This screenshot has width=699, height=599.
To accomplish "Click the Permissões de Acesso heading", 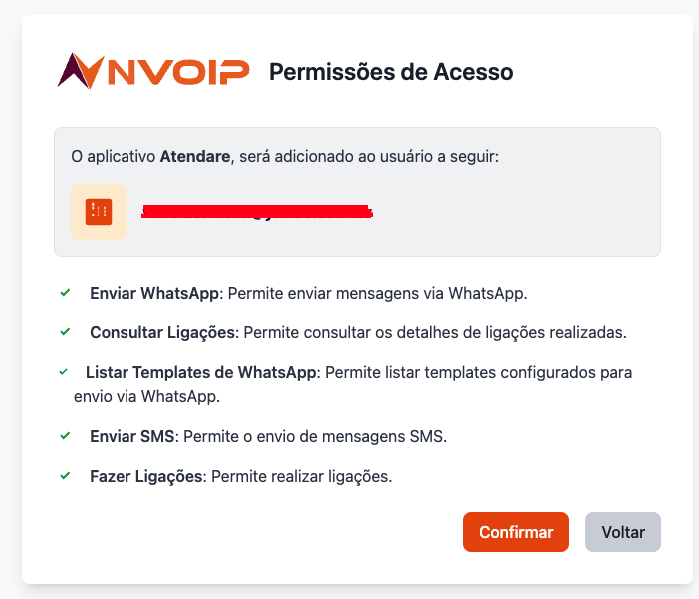I will (x=391, y=72).
